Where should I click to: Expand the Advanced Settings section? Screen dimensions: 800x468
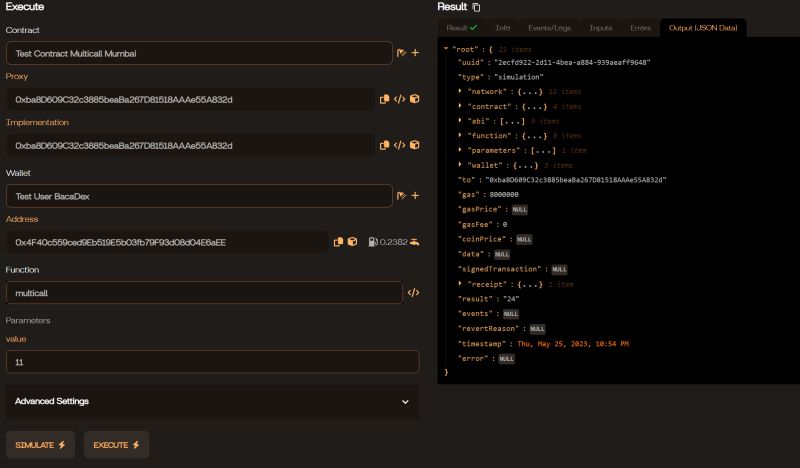(x=212, y=402)
